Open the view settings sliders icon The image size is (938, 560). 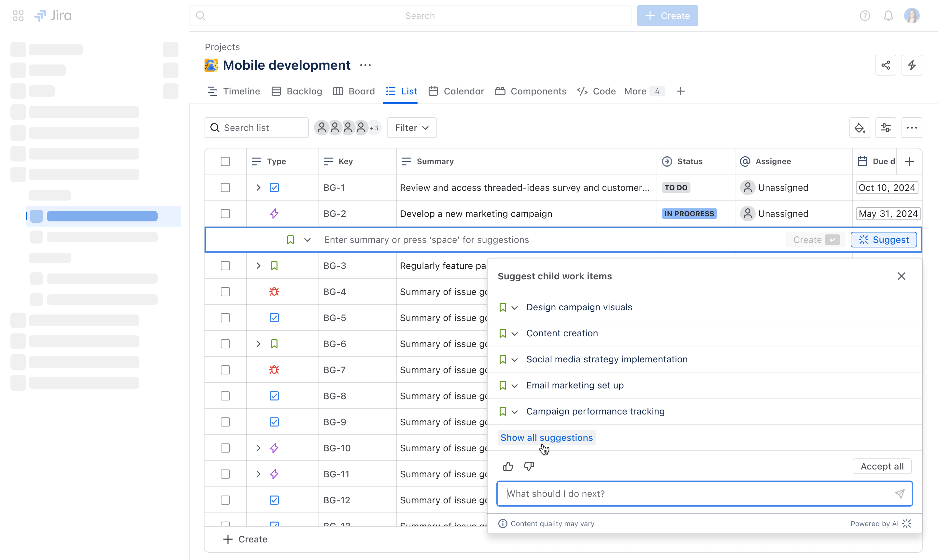tap(886, 128)
